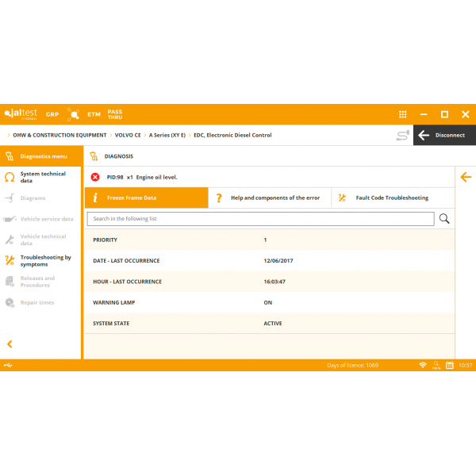The width and height of the screenshot is (476, 476).
Task: Open the apps grid menu icon
Action: point(403,114)
